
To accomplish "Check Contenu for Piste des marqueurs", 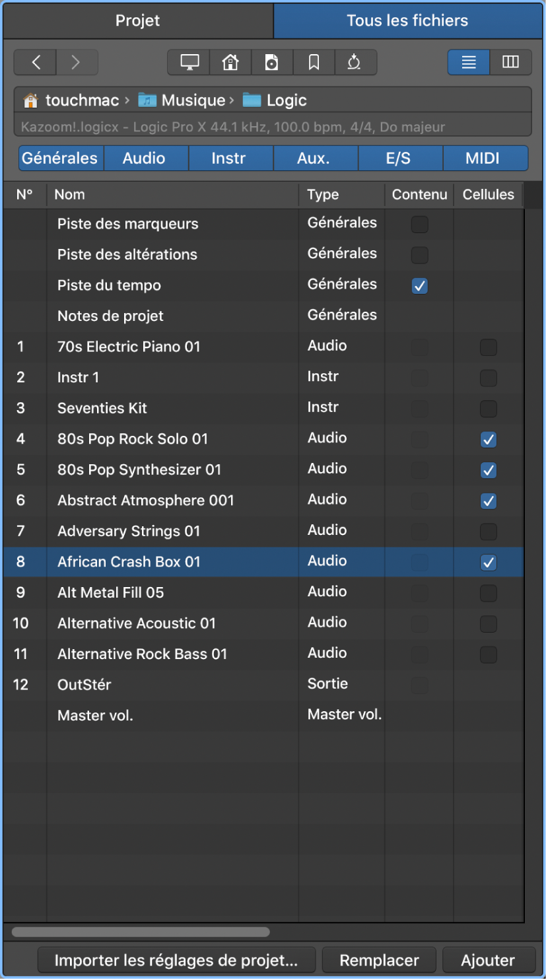I will pos(419,225).
